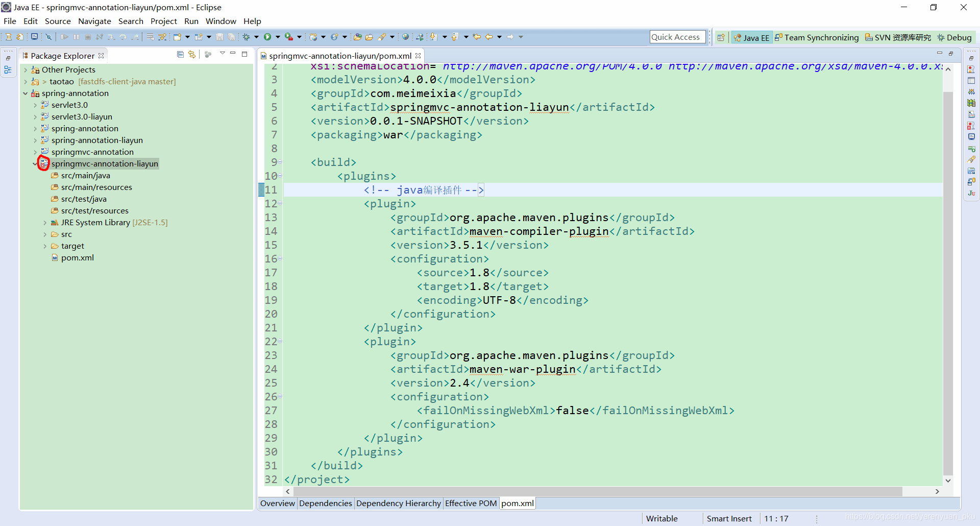Click the green Run button icon
The height and width of the screenshot is (526, 980).
(267, 37)
